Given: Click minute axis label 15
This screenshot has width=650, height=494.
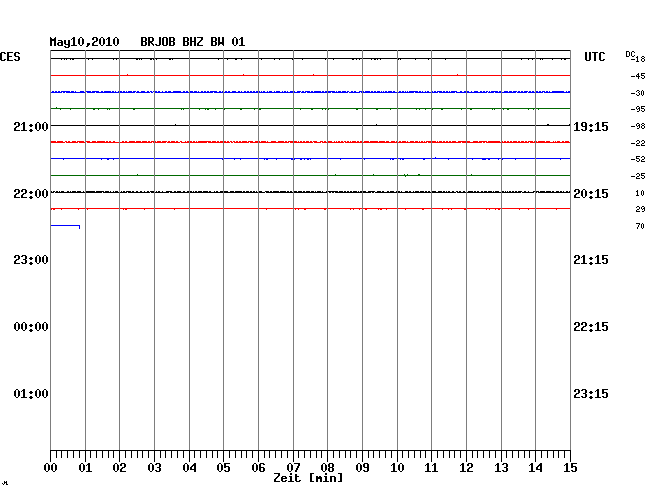Looking at the screenshot, I should 570,468.
